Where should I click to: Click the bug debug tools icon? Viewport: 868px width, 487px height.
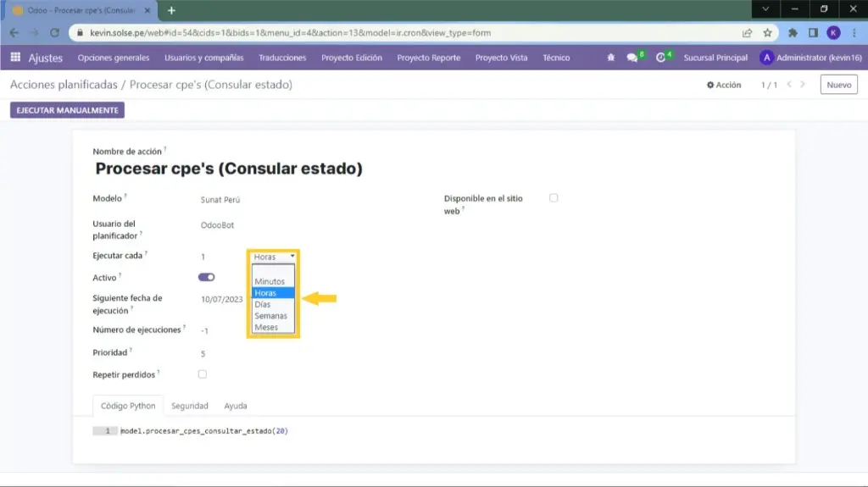tap(610, 58)
